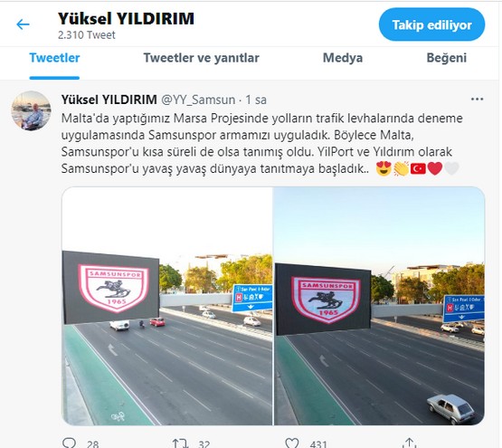This screenshot has width=502, height=448.
Task: Open the right Samsunspor billboard photo
Action: (379, 306)
